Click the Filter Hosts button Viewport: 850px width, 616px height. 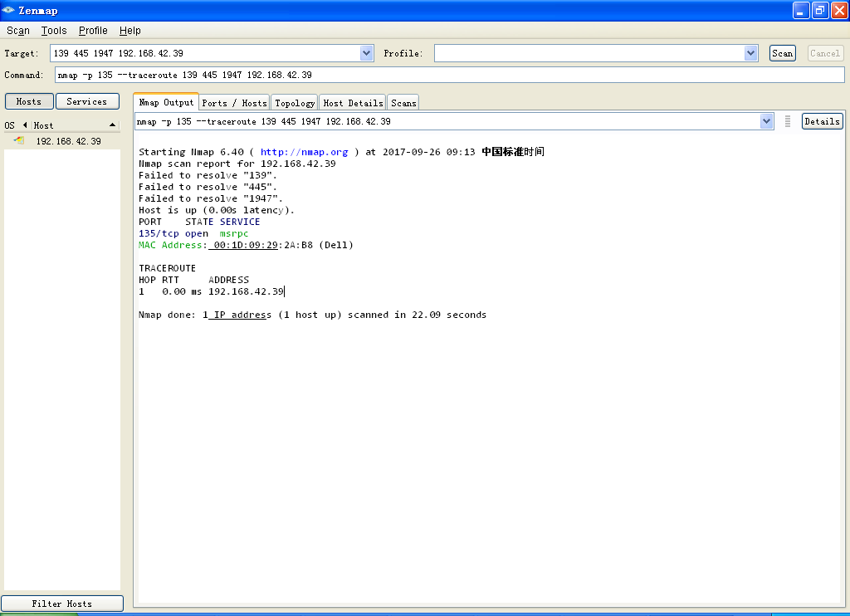61,604
